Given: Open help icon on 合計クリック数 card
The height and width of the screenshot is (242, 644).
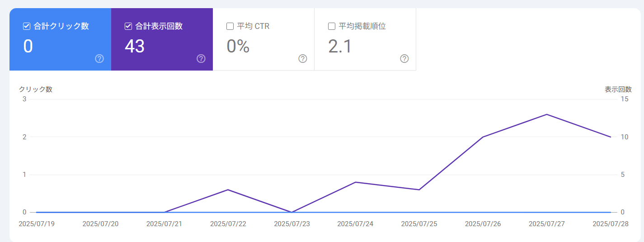Looking at the screenshot, I should (99, 59).
